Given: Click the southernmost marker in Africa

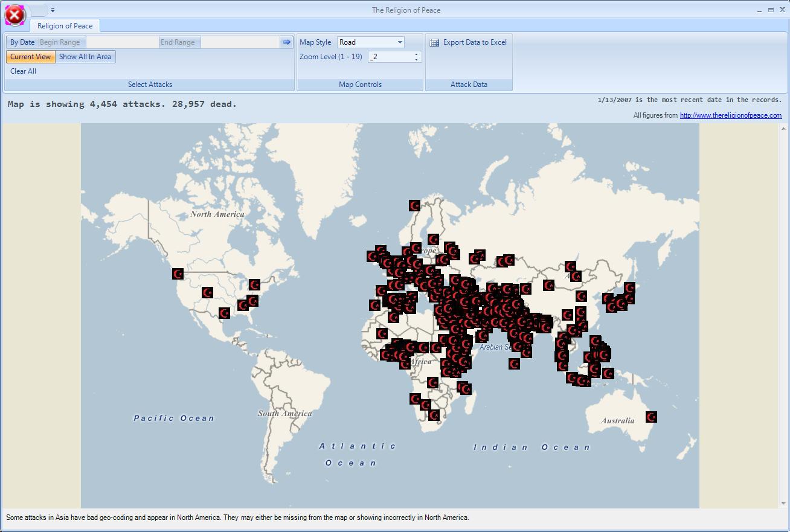Looking at the screenshot, I should pos(434,415).
